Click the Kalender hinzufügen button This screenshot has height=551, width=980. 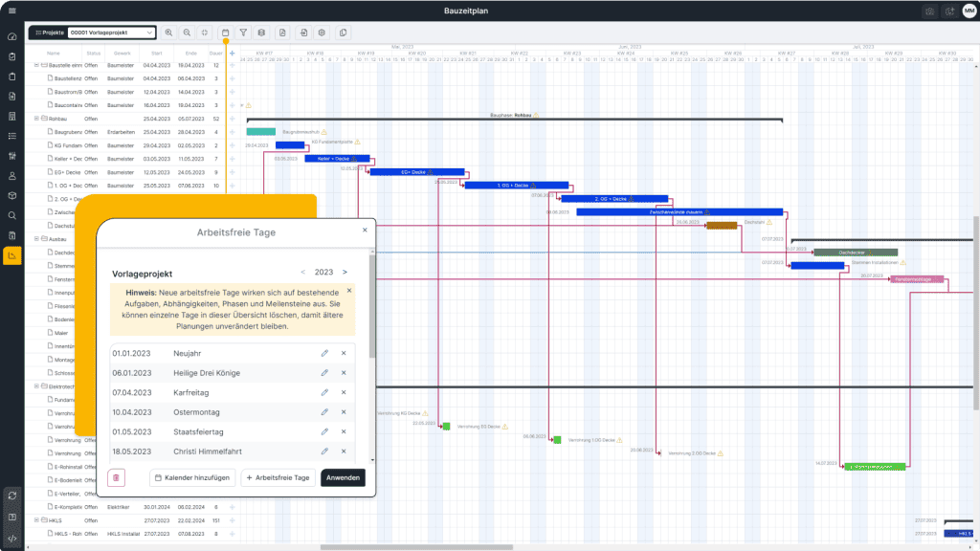click(191, 477)
